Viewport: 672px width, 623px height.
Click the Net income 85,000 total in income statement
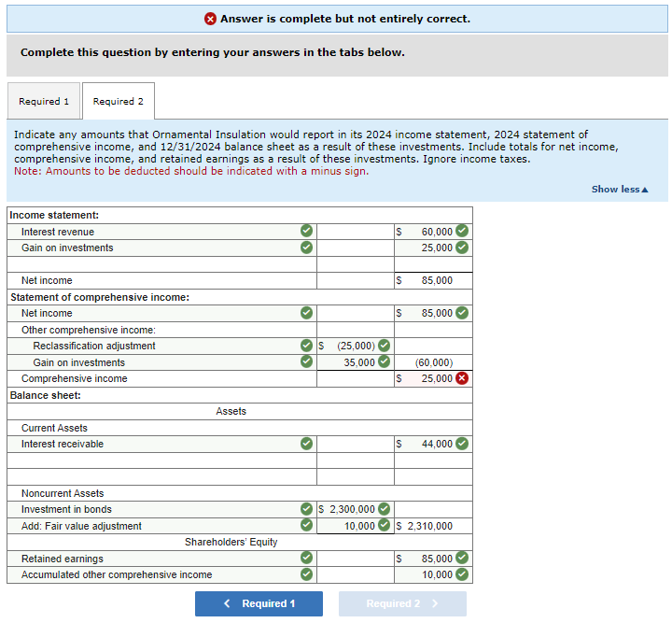(433, 280)
